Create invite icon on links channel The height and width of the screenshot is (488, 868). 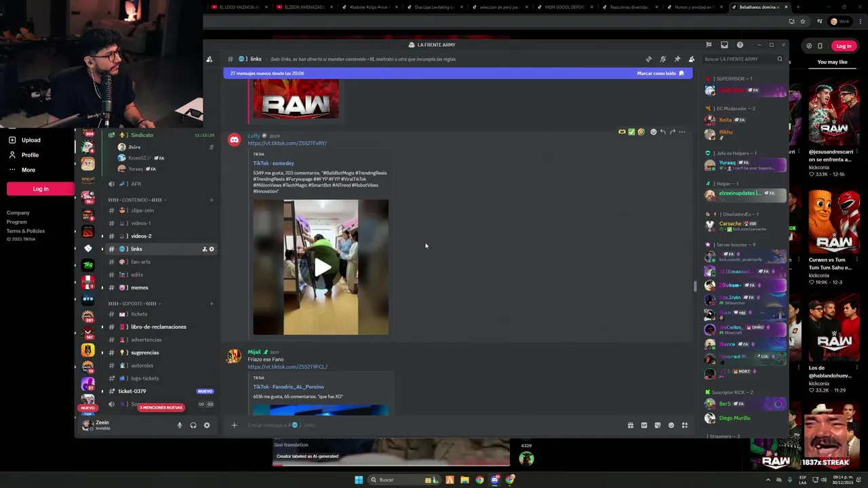[204, 249]
